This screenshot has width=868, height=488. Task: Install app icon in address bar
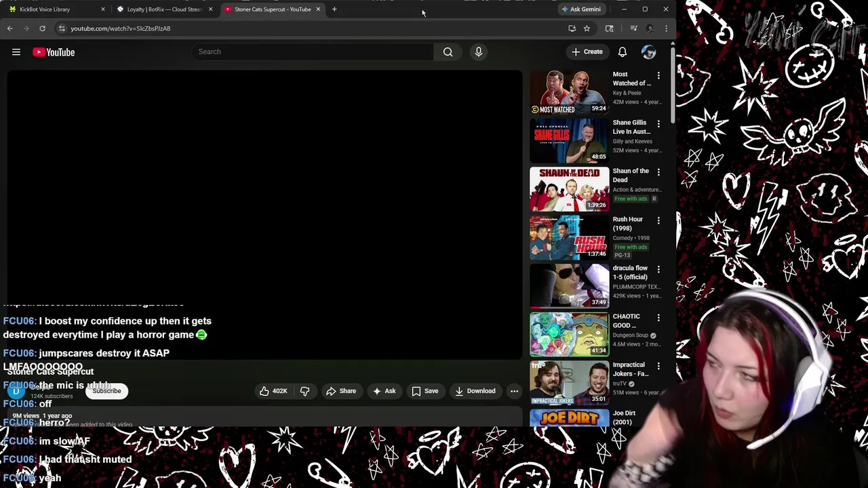click(572, 28)
